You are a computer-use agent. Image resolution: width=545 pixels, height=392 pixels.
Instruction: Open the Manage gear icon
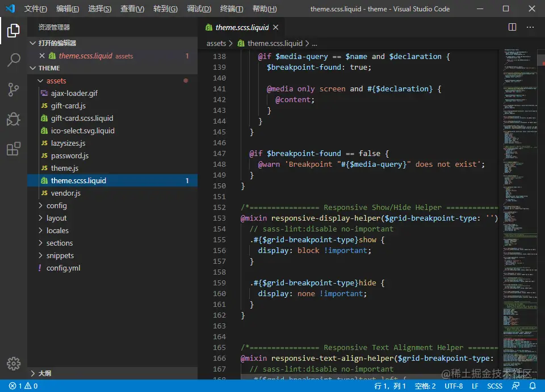point(14,364)
